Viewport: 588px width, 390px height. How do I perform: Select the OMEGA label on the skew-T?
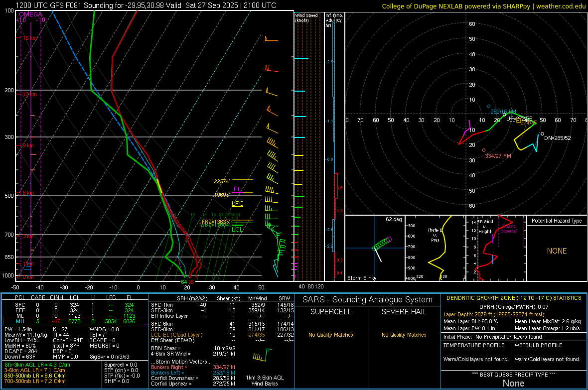(31, 14)
